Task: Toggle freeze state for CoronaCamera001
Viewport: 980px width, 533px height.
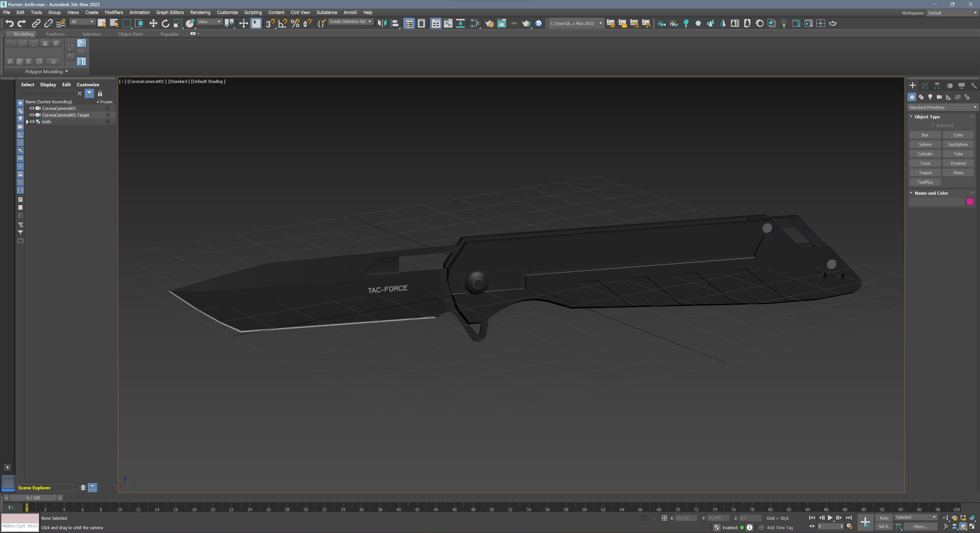Action: click(108, 108)
